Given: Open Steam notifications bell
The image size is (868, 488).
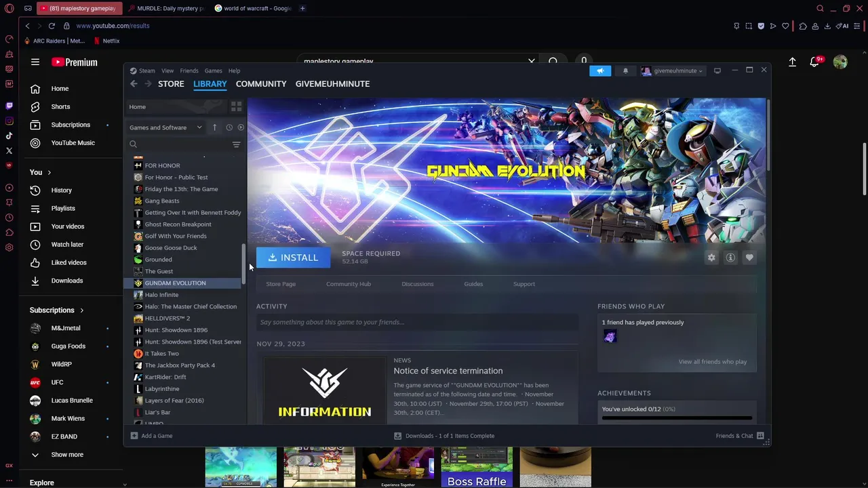Looking at the screenshot, I should 625,70.
